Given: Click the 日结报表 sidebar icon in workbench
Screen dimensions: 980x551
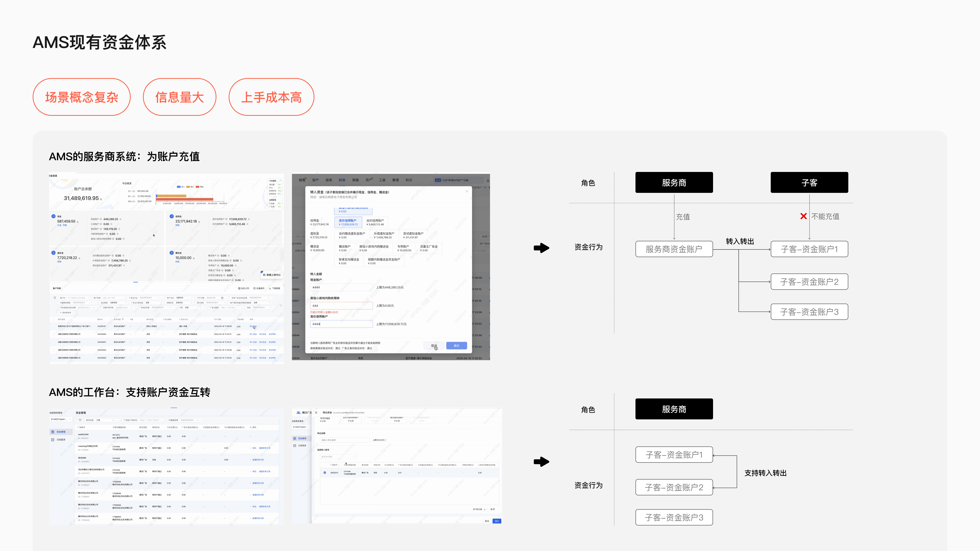Looking at the screenshot, I should coord(53,440).
